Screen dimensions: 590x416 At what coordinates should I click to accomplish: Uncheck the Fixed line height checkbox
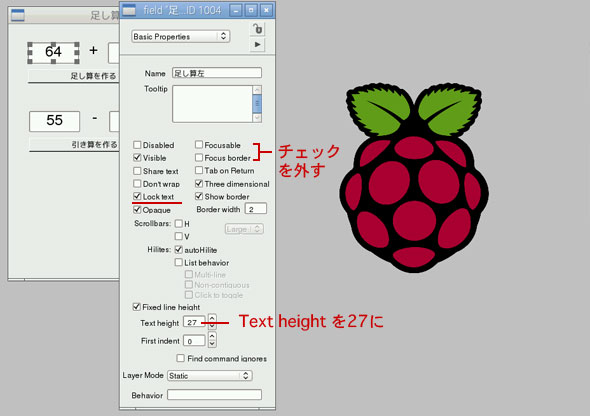tap(137, 307)
